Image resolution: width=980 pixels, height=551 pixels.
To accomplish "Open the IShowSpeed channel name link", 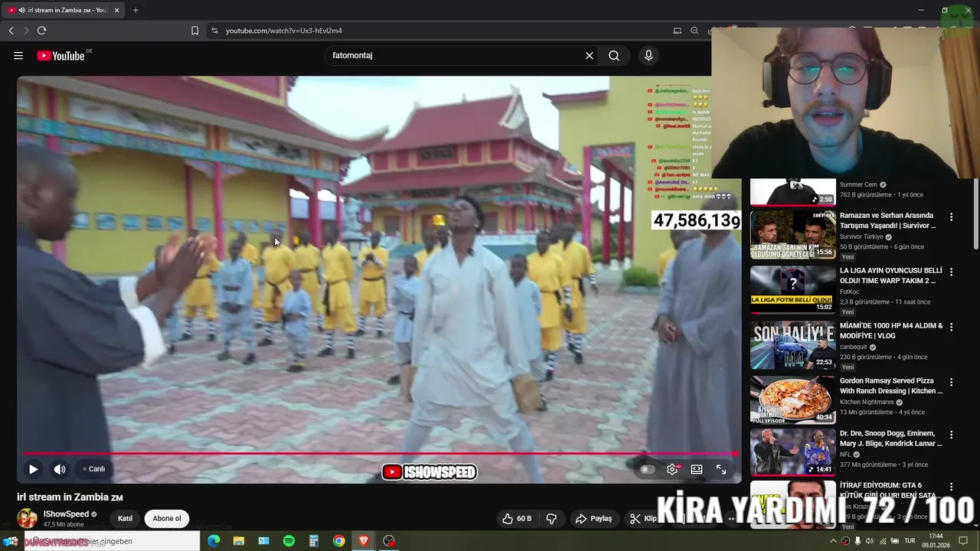I will click(x=66, y=514).
